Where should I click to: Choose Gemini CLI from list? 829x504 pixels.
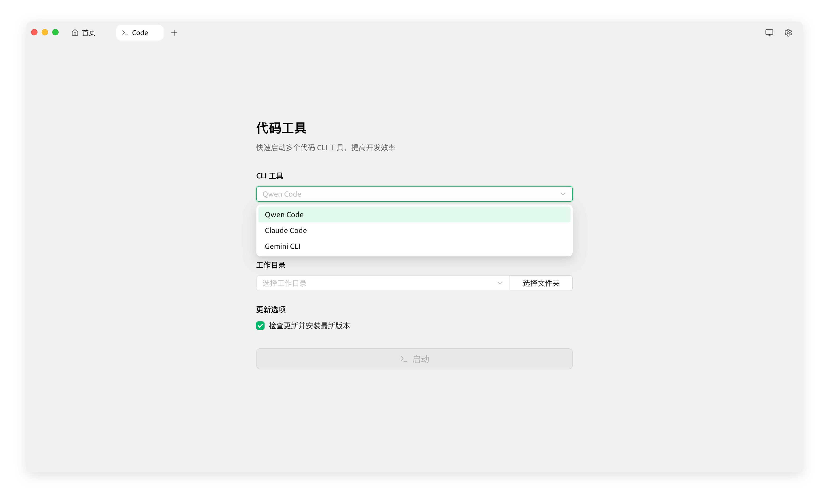[414, 246]
